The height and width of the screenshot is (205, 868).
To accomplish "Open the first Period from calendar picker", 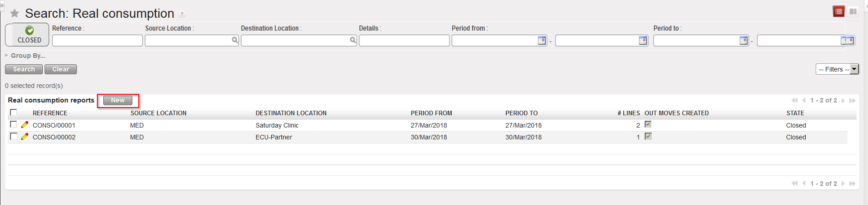I will (542, 41).
